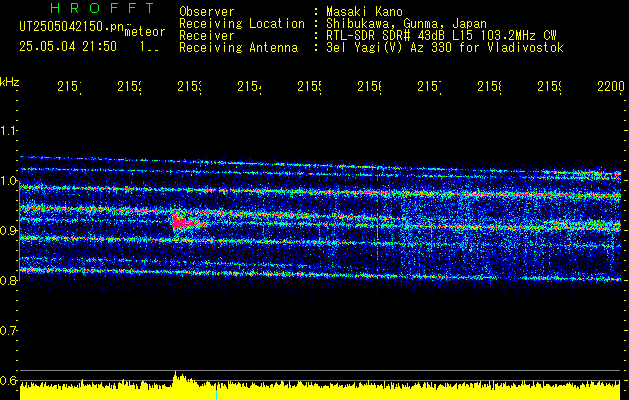Viewport: 629px width, 400px height.
Task: Click the 'Receiving Antenna' label
Action: [238, 48]
